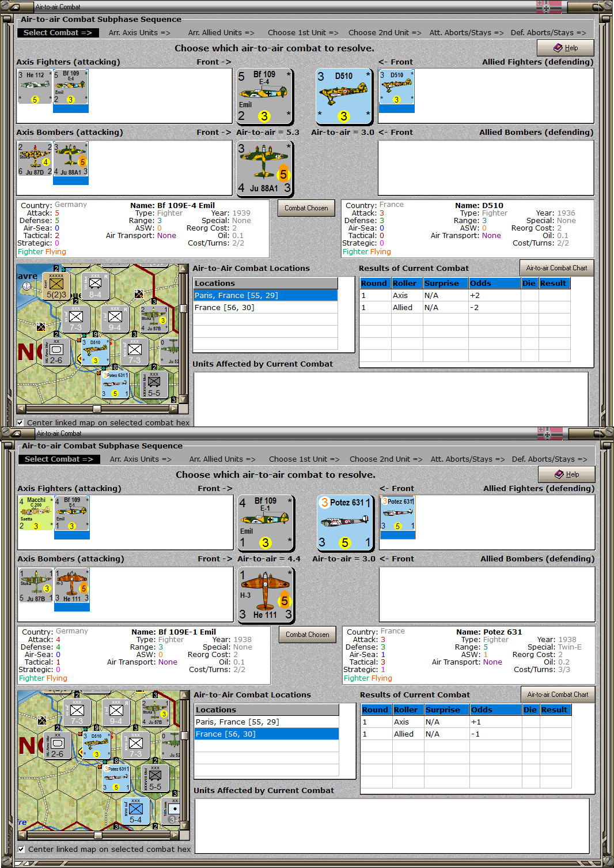Select small D510 counter in Allied Fighters list

click(x=397, y=87)
